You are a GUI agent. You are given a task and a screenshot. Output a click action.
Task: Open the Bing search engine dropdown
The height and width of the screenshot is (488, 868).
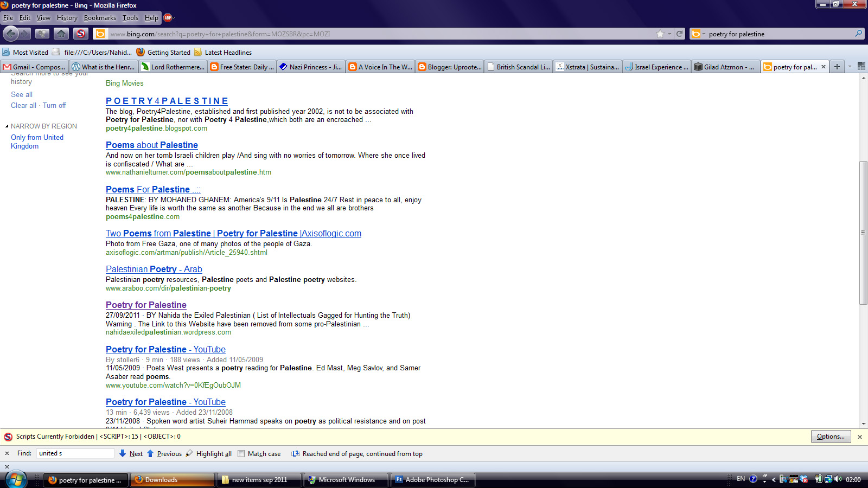(x=697, y=34)
